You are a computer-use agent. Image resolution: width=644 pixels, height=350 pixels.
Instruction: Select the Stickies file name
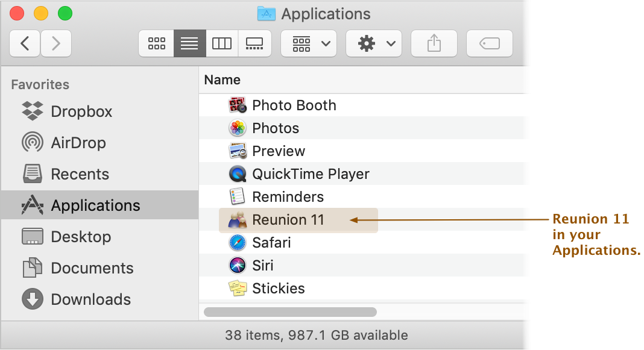click(x=279, y=289)
